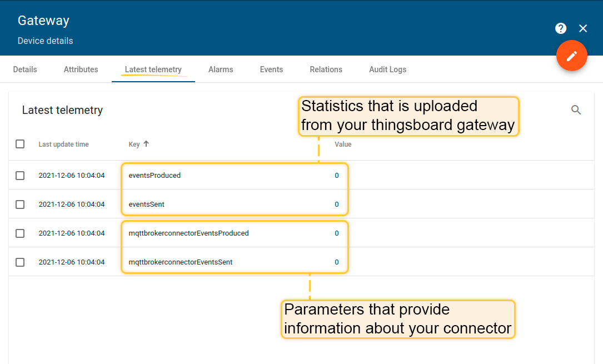This screenshot has width=603, height=364.
Task: Open the help question mark icon
Action: coord(561,28)
